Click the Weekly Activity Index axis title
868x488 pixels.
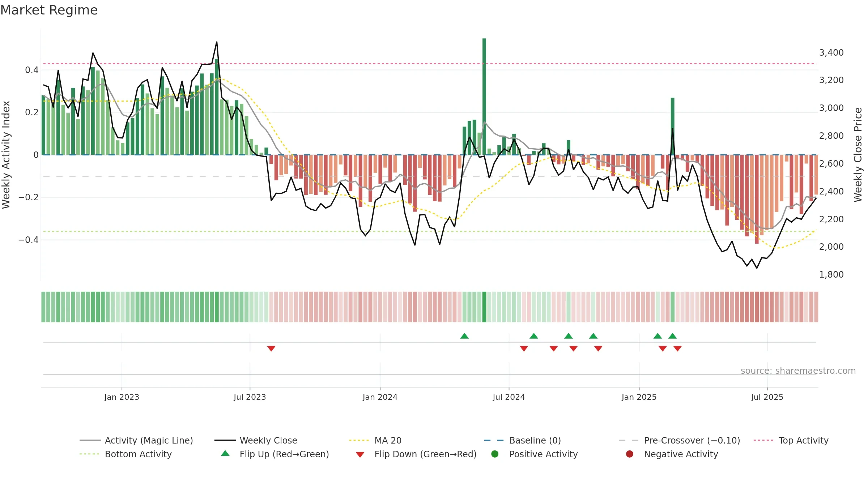click(6, 155)
